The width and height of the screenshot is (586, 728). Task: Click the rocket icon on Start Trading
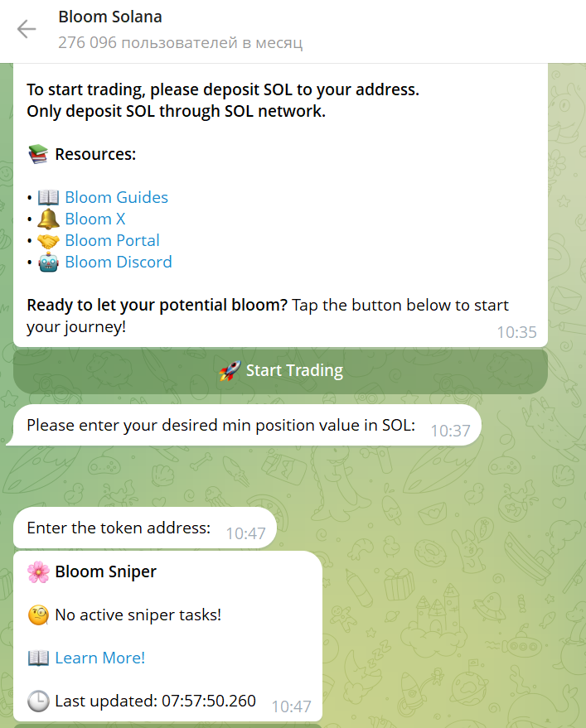pos(230,371)
